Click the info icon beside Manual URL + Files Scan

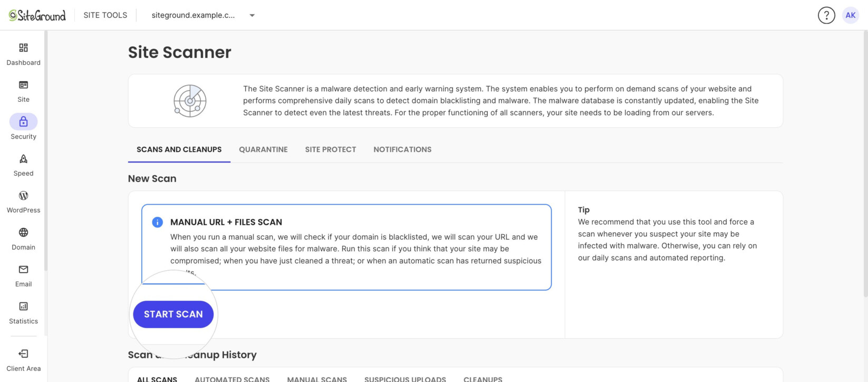tap(157, 222)
